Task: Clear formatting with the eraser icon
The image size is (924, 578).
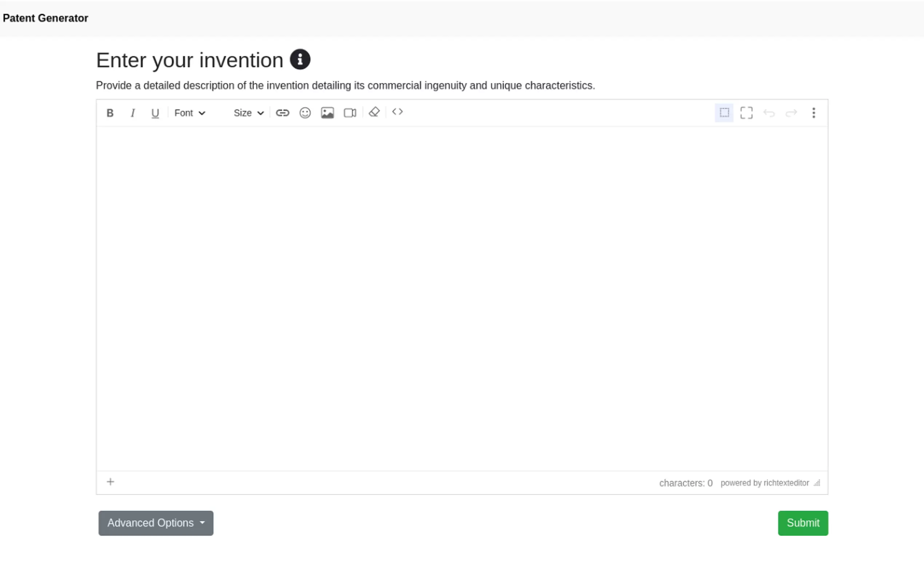Action: point(374,112)
